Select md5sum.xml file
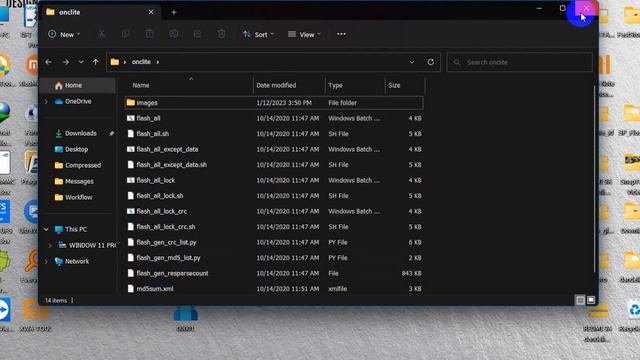The image size is (640, 360). (273, 289)
